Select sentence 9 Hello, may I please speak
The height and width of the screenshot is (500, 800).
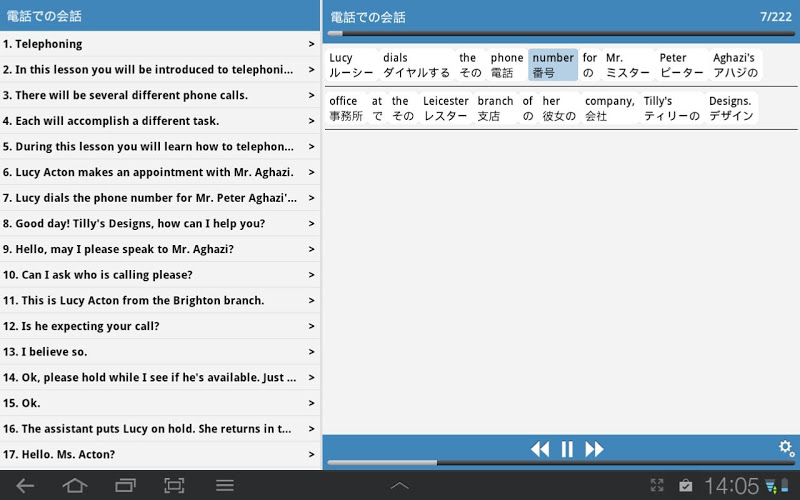click(x=160, y=249)
